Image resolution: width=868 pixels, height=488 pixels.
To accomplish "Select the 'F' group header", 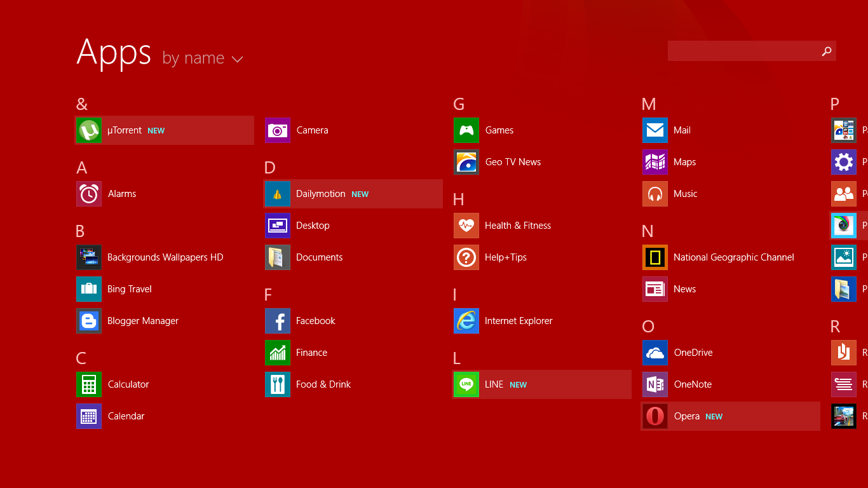I will (x=268, y=295).
